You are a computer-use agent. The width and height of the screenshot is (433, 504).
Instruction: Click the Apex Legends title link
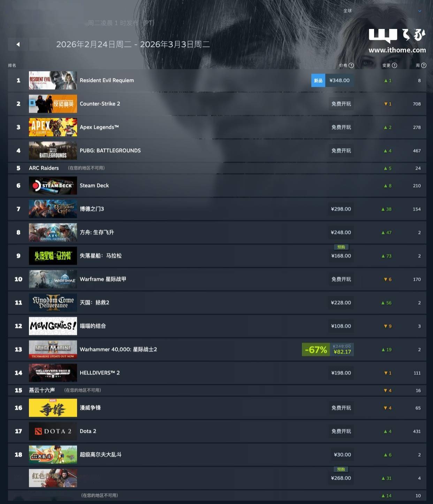[99, 127]
